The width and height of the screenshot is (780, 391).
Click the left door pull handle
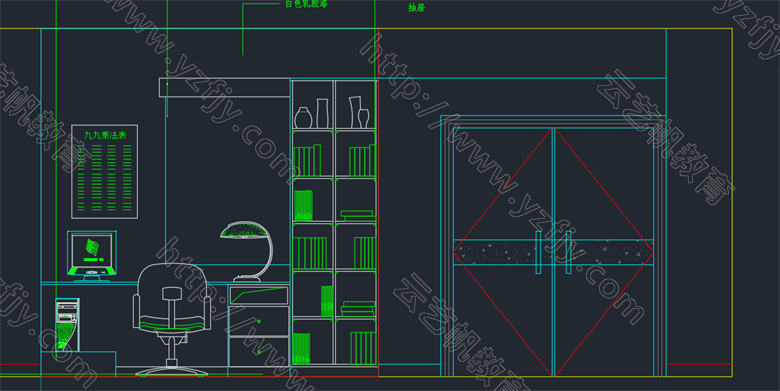(538, 252)
